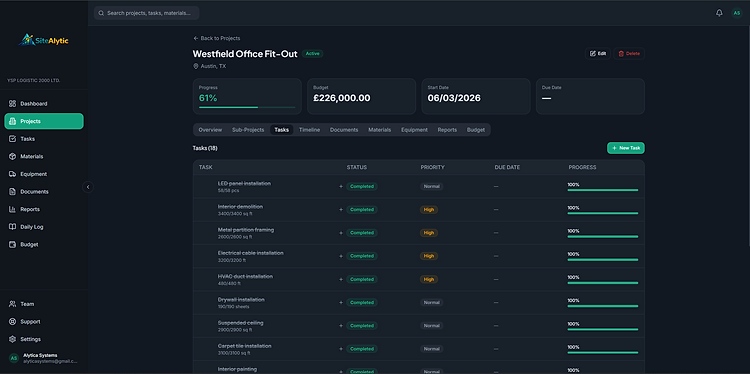Open the AS avatar in top bar
The image size is (750, 374).
pos(737,13)
